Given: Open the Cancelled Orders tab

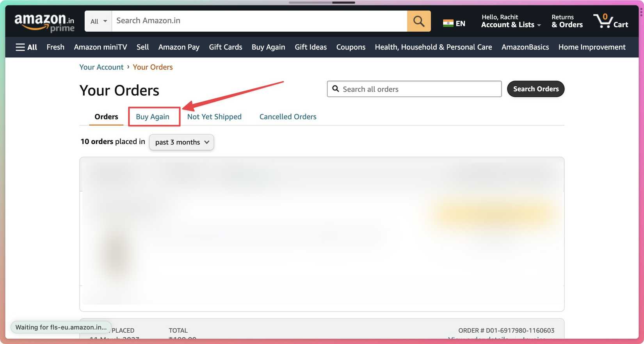Looking at the screenshot, I should [288, 117].
